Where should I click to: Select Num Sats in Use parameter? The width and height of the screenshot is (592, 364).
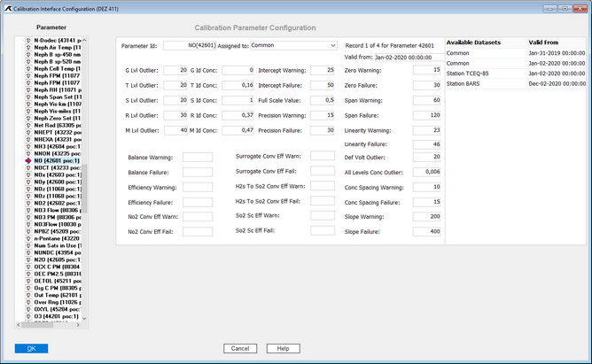pyautogui.click(x=58, y=245)
